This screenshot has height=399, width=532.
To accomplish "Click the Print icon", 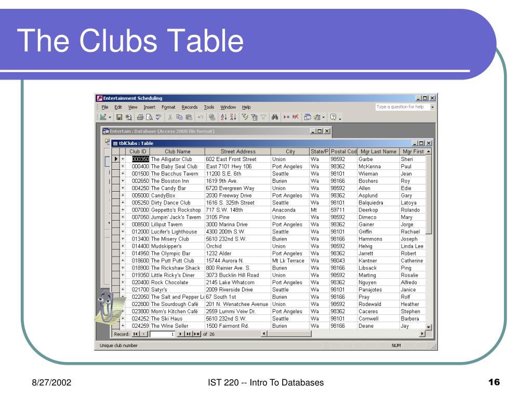I will pyautogui.click(x=140, y=117).
